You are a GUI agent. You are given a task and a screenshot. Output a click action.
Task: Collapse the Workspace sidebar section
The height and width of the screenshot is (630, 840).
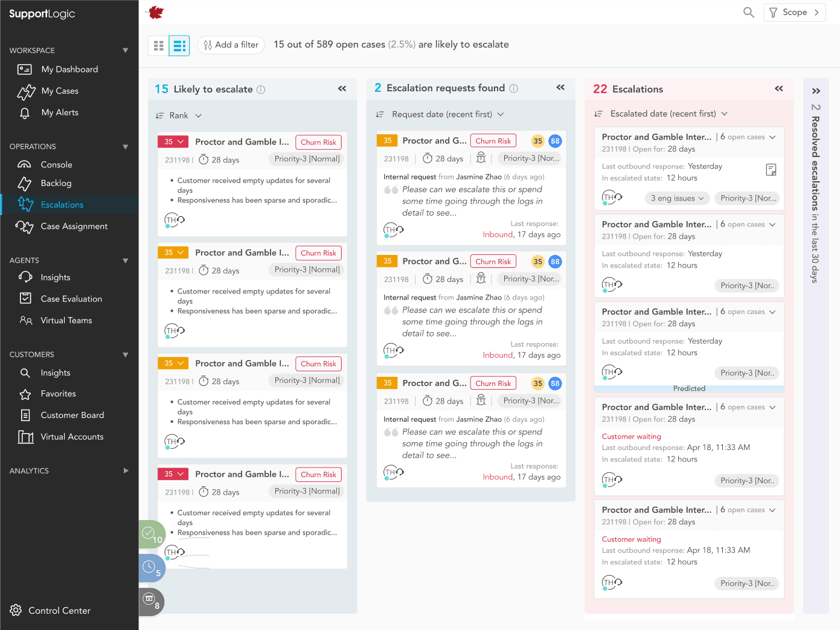pos(126,51)
